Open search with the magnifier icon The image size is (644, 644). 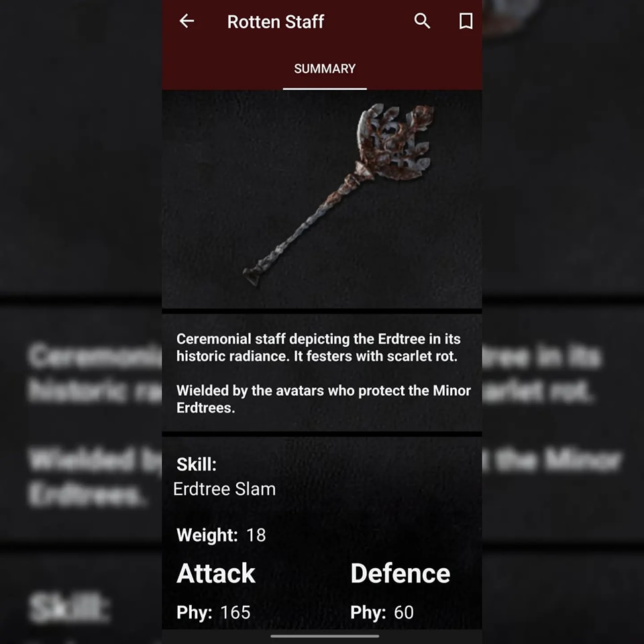click(x=422, y=21)
